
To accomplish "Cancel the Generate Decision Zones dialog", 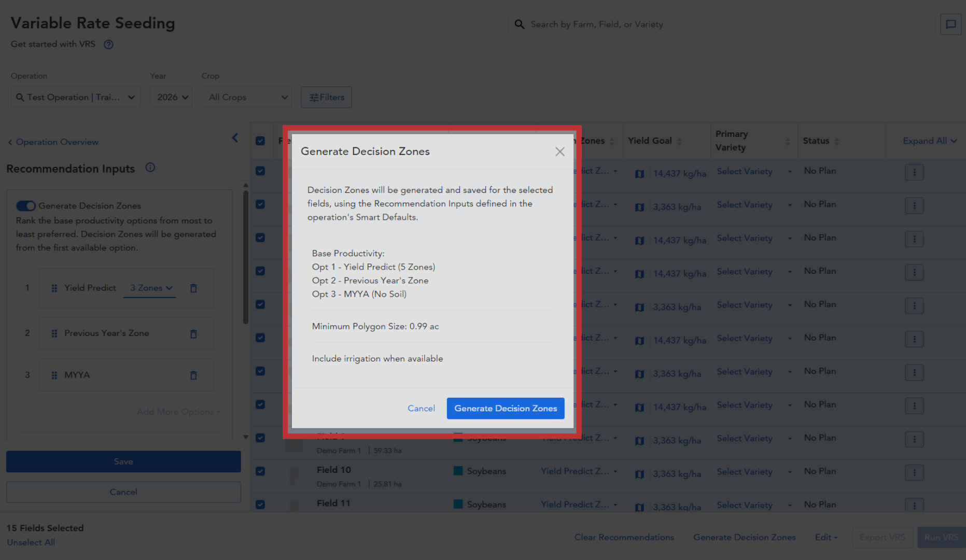I will [421, 409].
